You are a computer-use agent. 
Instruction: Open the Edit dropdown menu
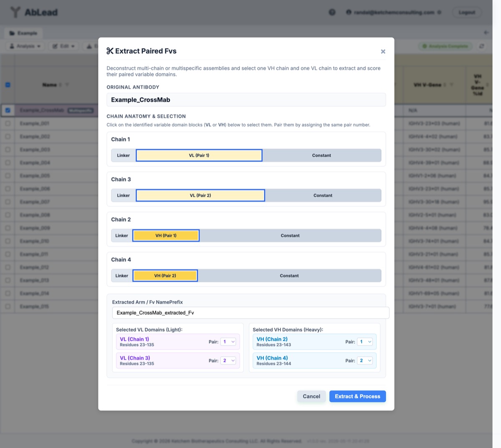(x=63, y=46)
